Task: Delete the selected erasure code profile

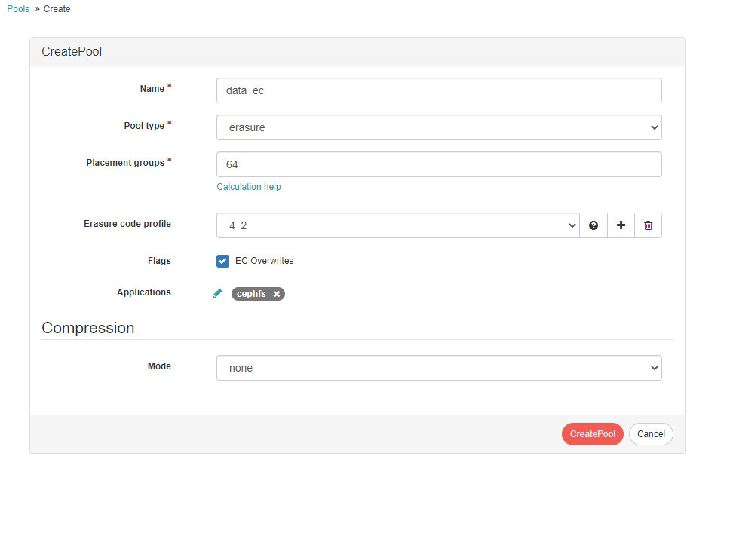Action: pyautogui.click(x=648, y=225)
